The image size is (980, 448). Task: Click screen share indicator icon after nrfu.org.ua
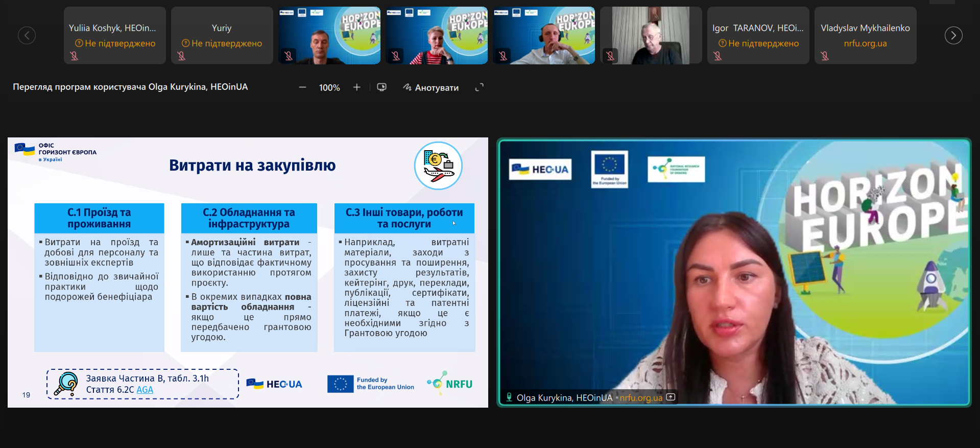pyautogui.click(x=671, y=397)
